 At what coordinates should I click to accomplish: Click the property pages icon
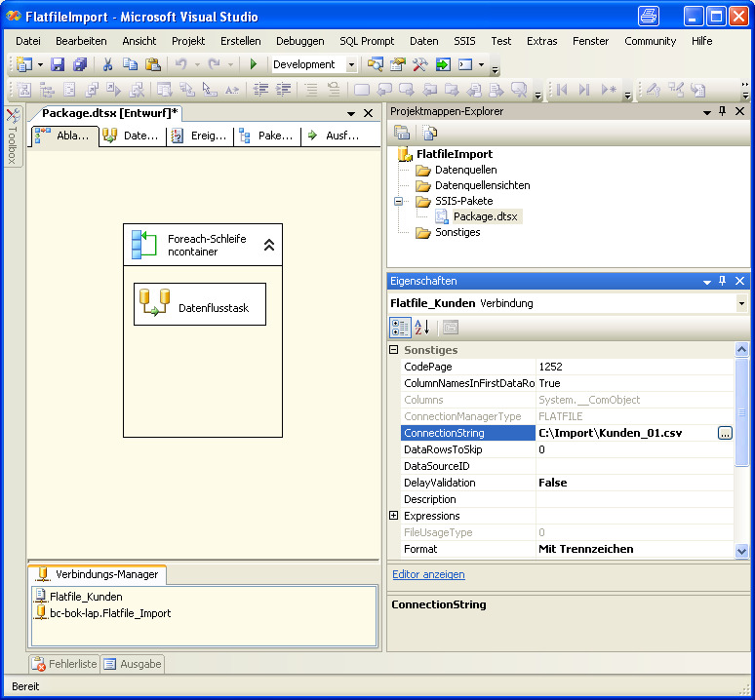[451, 328]
